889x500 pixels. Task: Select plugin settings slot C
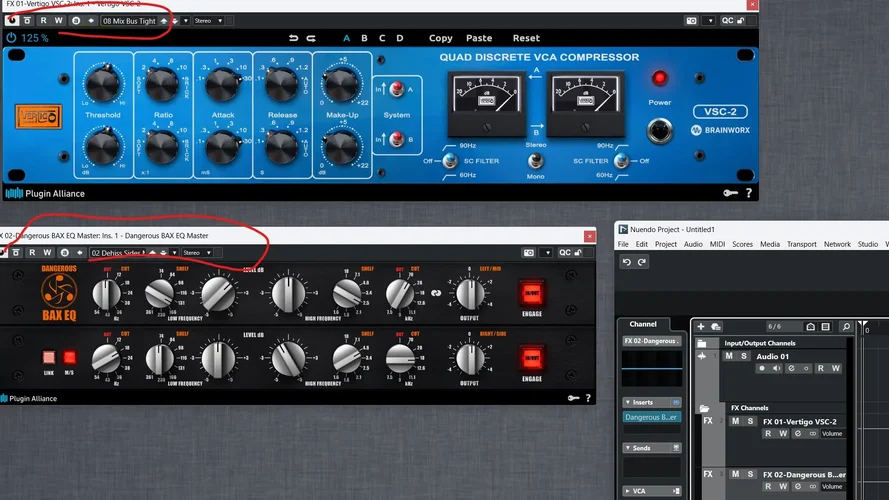coord(382,38)
